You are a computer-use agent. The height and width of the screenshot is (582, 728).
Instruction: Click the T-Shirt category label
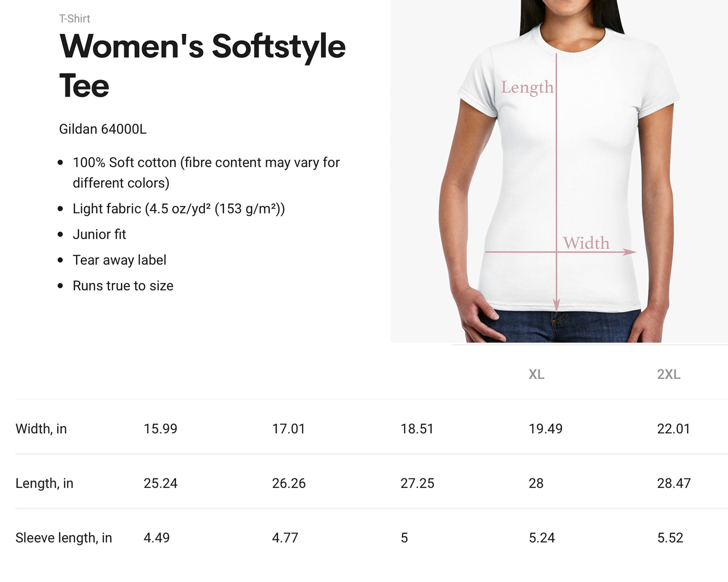point(74,19)
